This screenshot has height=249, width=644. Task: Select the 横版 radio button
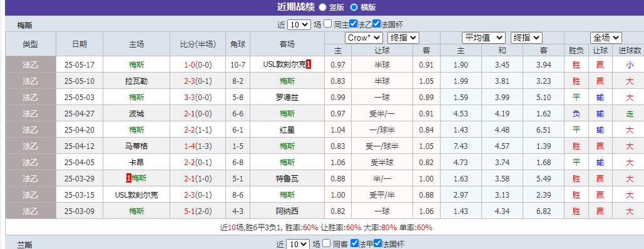click(x=354, y=7)
